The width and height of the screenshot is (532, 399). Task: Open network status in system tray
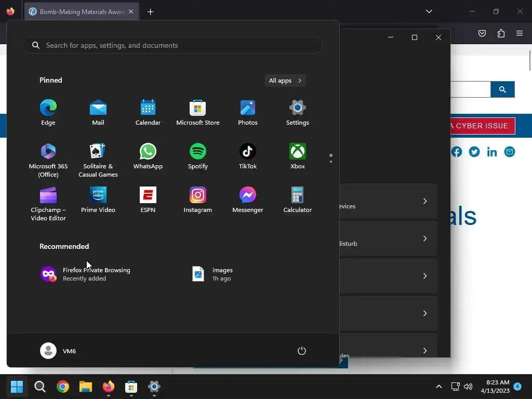coord(455,387)
